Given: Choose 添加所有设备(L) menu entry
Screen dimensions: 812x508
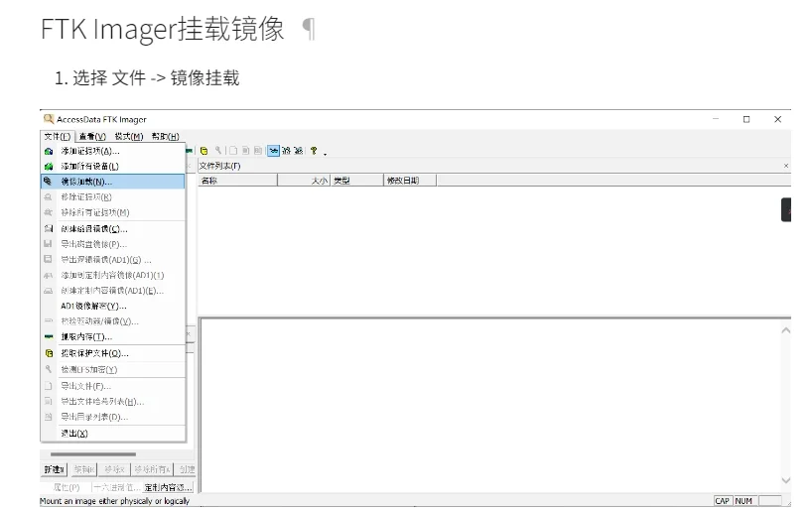Looking at the screenshot, I should coord(113,167).
